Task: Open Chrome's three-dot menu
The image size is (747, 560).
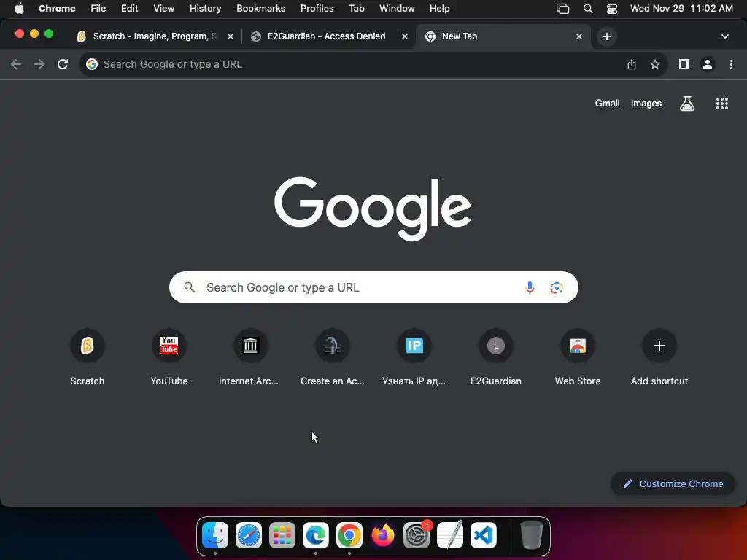Action: (731, 64)
